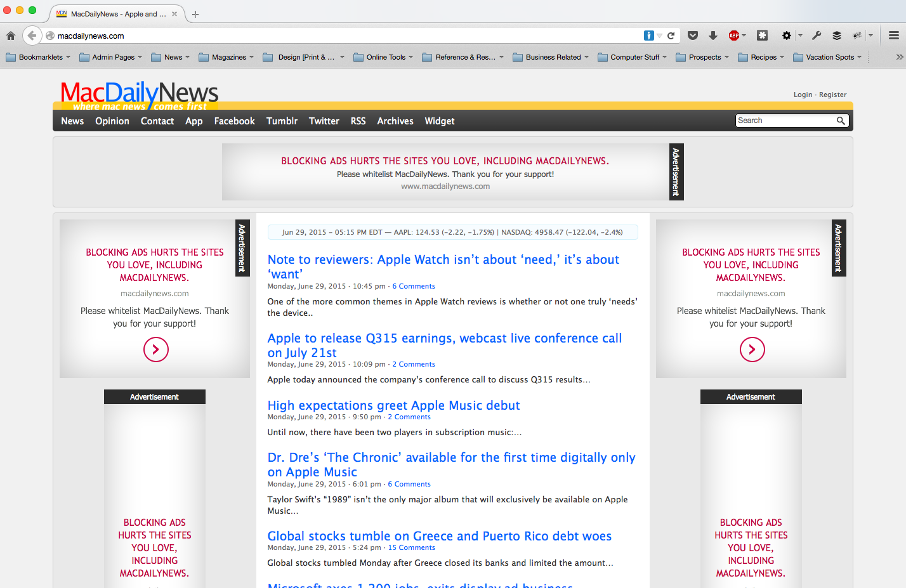Open the Bookmarklets bookmark folder
The height and width of the screenshot is (588, 906).
pos(37,57)
